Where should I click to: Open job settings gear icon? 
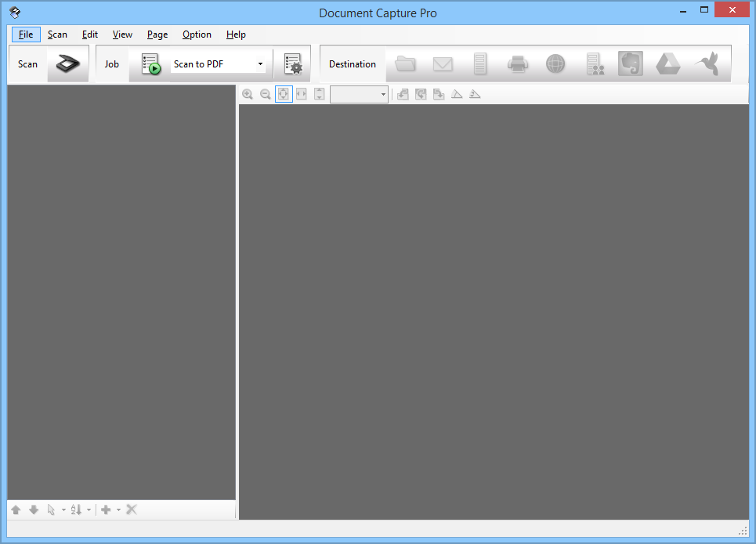click(293, 63)
